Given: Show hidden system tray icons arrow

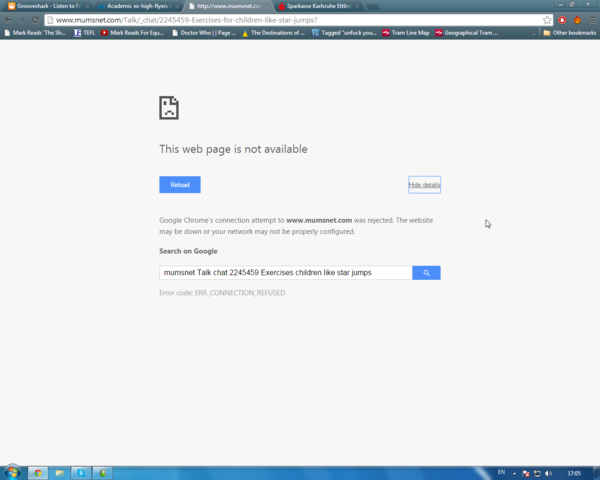Looking at the screenshot, I should coord(514,474).
